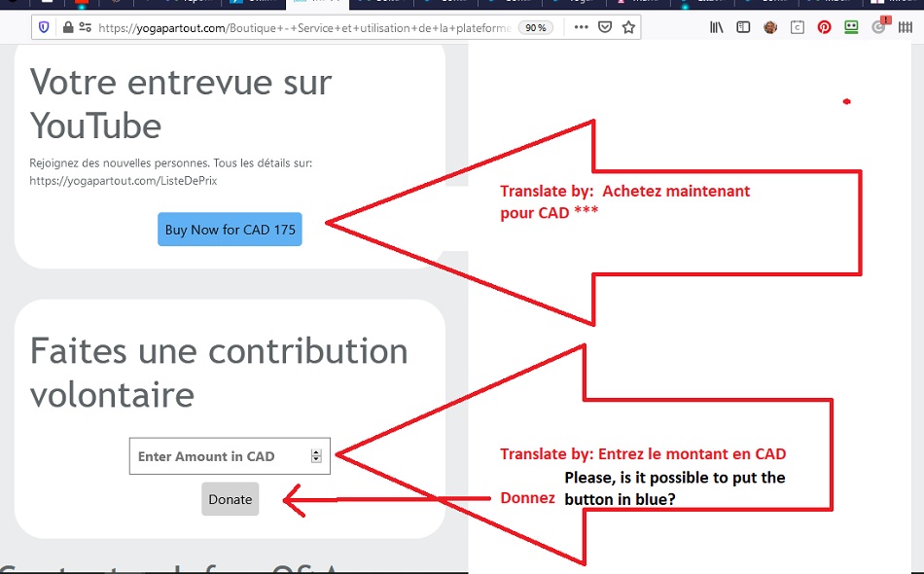The width and height of the screenshot is (924, 574).
Task: Click the Pinterest extension icon
Action: point(824,27)
